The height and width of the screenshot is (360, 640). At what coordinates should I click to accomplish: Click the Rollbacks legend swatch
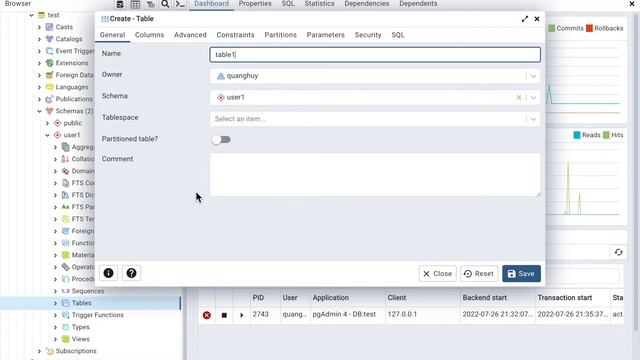pyautogui.click(x=589, y=28)
